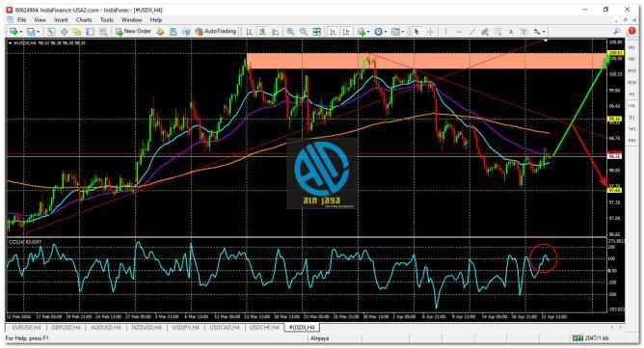Open the Strategy Tester icon

tap(103, 32)
